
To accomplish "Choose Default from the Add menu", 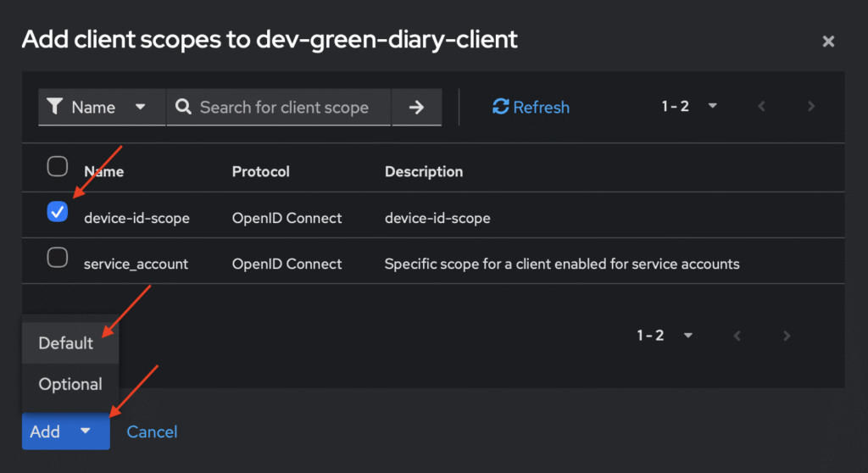I will coord(66,343).
